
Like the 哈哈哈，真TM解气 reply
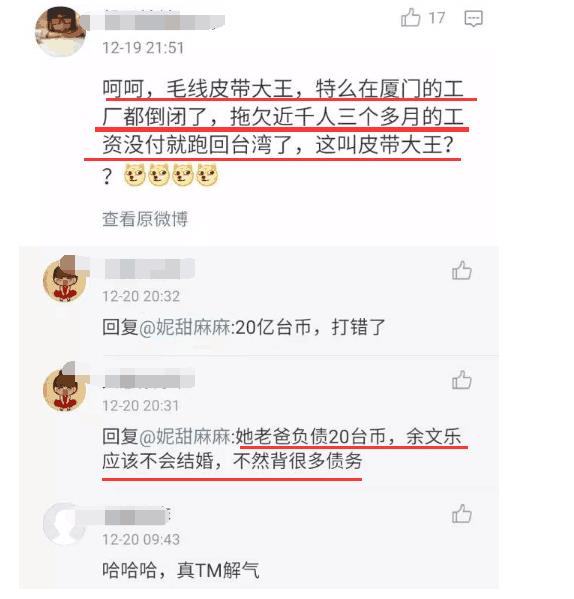tap(462, 513)
